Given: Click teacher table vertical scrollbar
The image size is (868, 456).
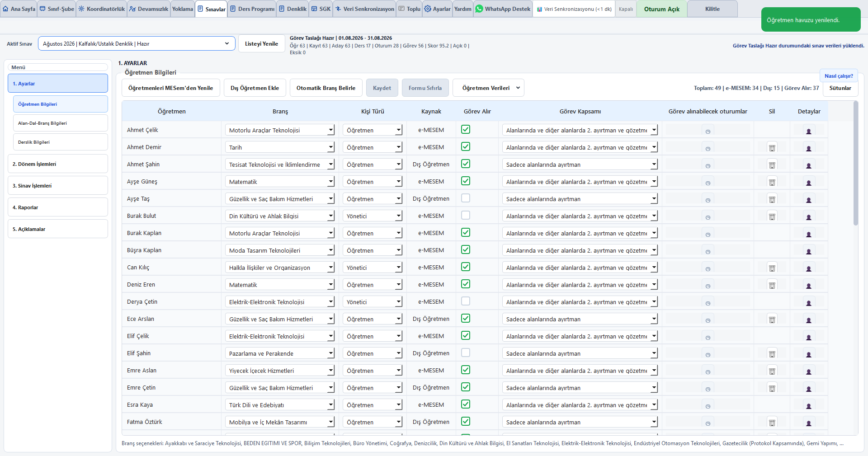Looking at the screenshot, I should click(855, 163).
